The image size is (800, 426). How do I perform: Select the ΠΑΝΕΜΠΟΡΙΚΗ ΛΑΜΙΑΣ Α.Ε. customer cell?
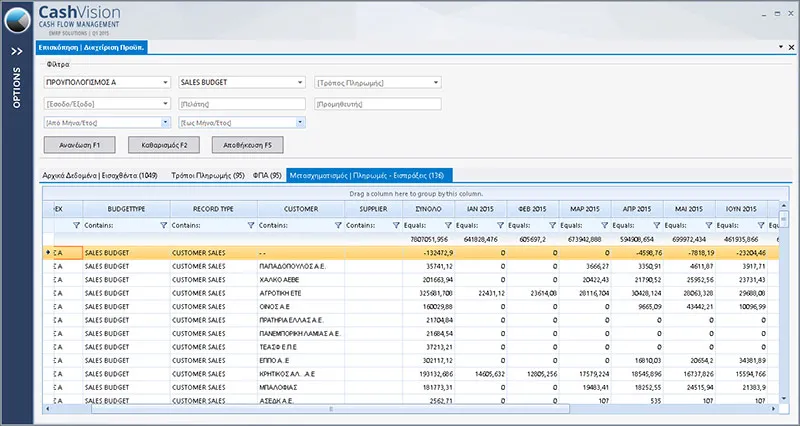301,334
